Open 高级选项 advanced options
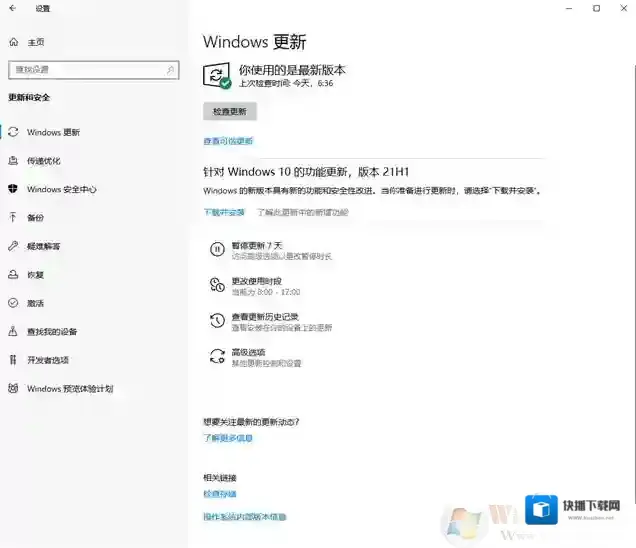 tap(248, 352)
